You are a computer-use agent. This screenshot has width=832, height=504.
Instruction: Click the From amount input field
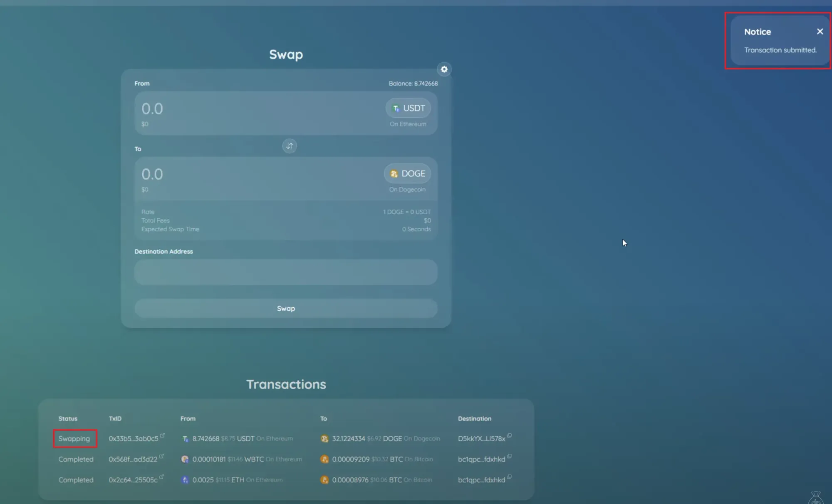click(250, 109)
